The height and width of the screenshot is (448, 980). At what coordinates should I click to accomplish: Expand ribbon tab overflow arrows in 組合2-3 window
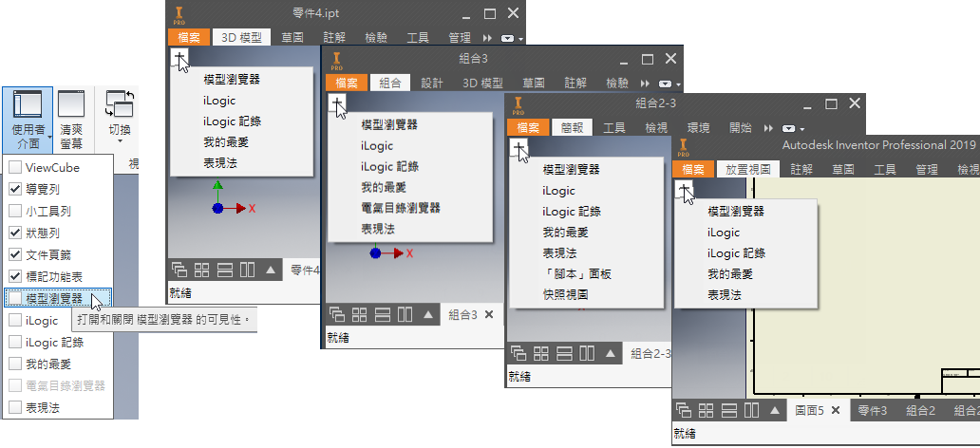click(x=768, y=129)
